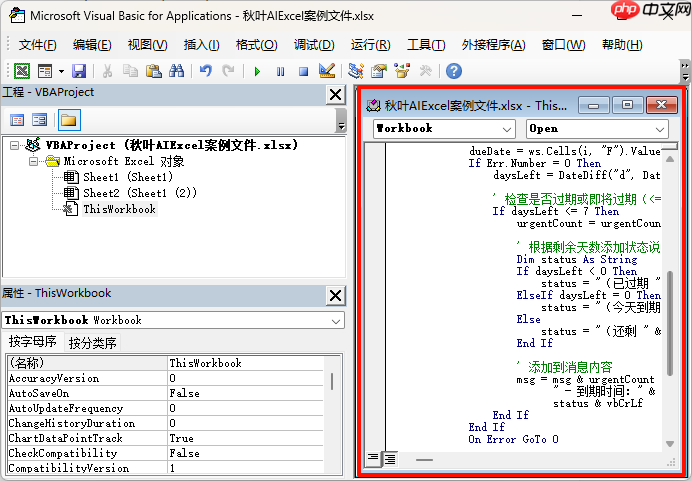Switch to the 按分类序 tab

tap(92, 343)
